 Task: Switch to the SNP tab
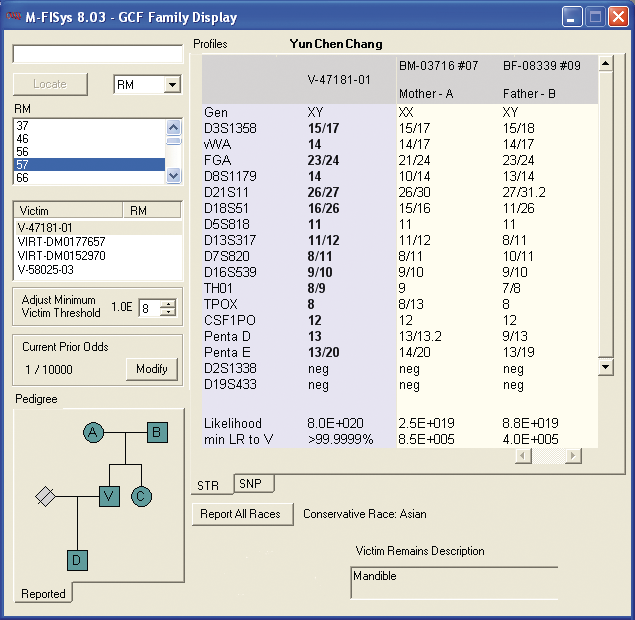coord(249,484)
